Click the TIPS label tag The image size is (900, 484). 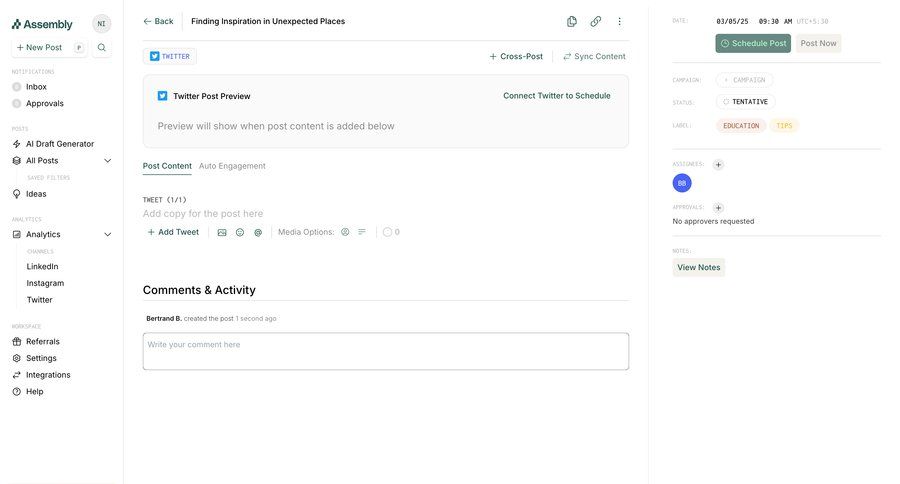784,126
